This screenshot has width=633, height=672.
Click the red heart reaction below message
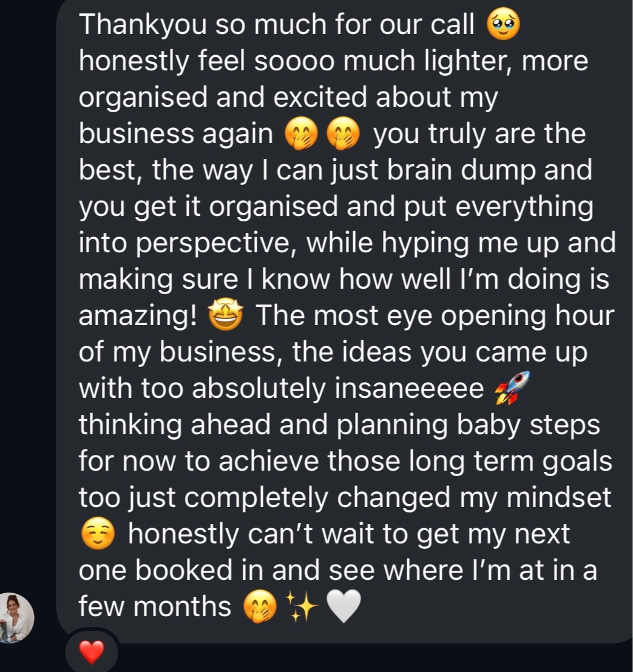(92, 653)
